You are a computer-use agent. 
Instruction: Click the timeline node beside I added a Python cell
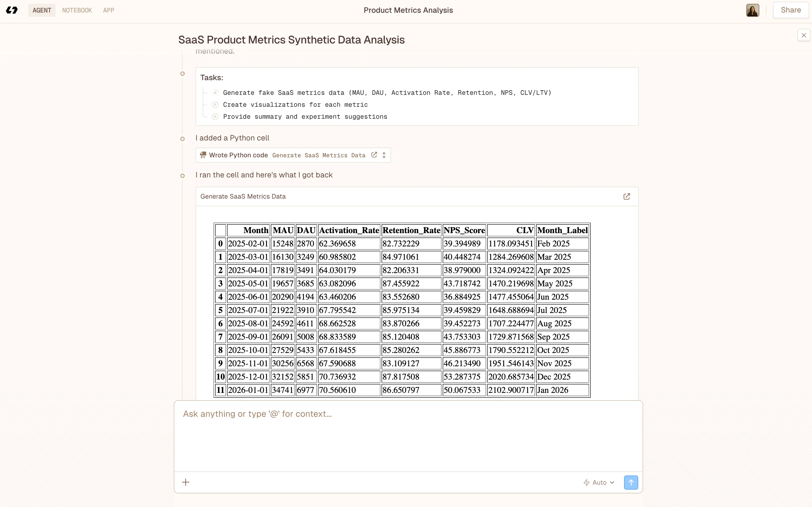[182, 139]
